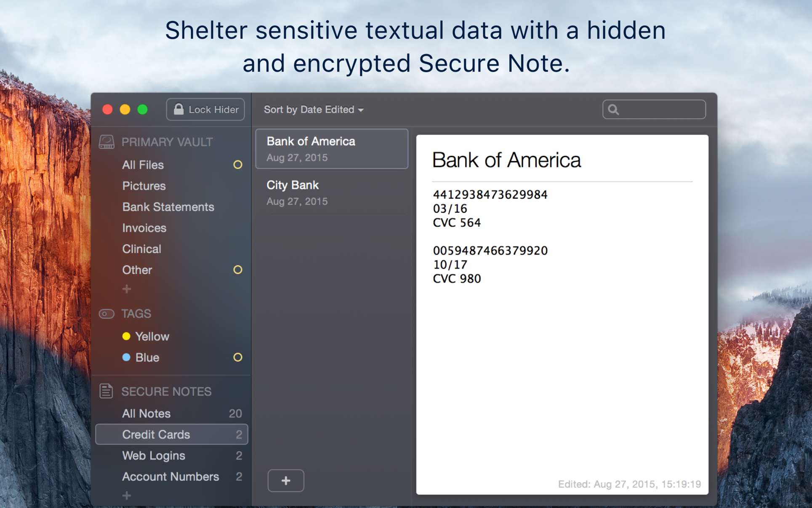Click into the search field

tap(654, 110)
